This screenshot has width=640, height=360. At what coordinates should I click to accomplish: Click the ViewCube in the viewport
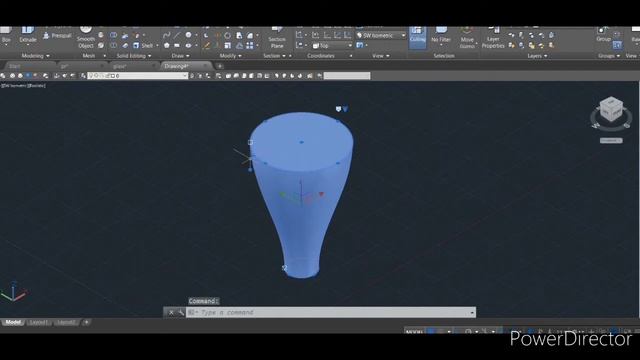click(x=611, y=109)
